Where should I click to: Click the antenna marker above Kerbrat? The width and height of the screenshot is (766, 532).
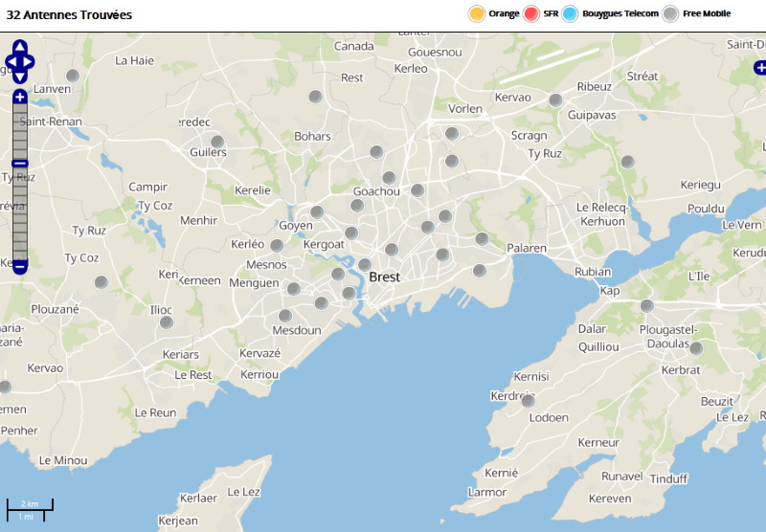pyautogui.click(x=696, y=348)
